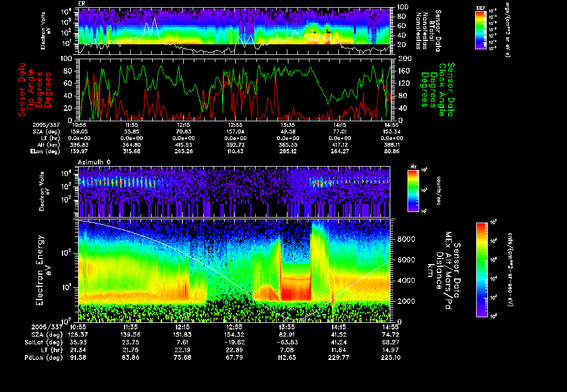This screenshot has height=392, width=567.
Task: Click the SZA value 157.04
Action: [235, 132]
